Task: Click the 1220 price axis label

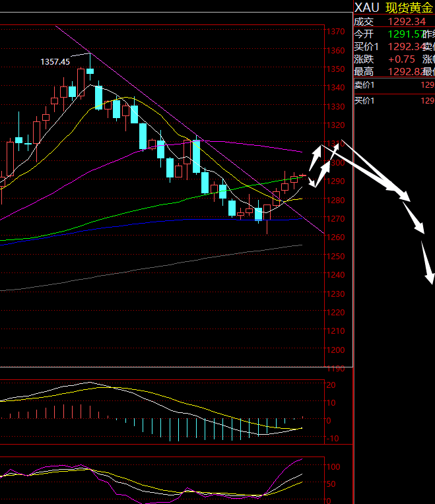Action: [335, 313]
